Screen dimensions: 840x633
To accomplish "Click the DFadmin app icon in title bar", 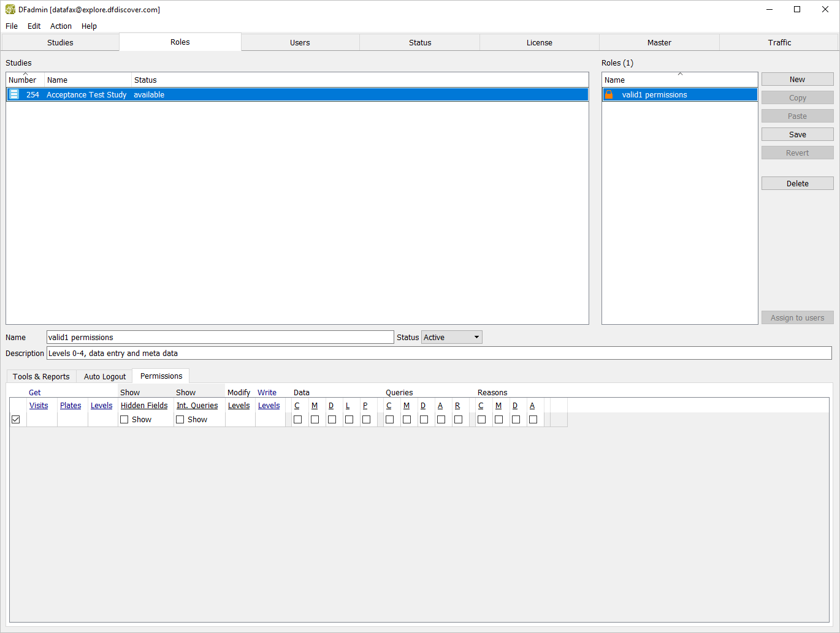I will [x=10, y=10].
